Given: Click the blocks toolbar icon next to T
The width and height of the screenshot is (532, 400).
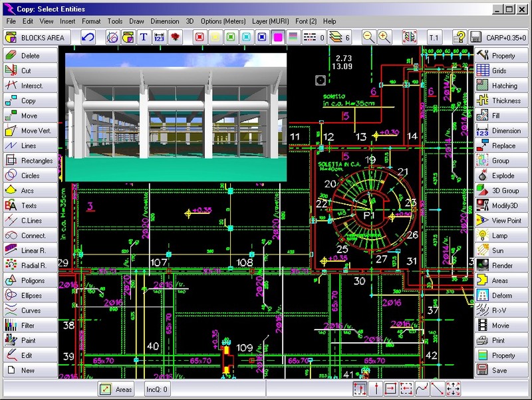Looking at the screenshot, I should coord(128,37).
